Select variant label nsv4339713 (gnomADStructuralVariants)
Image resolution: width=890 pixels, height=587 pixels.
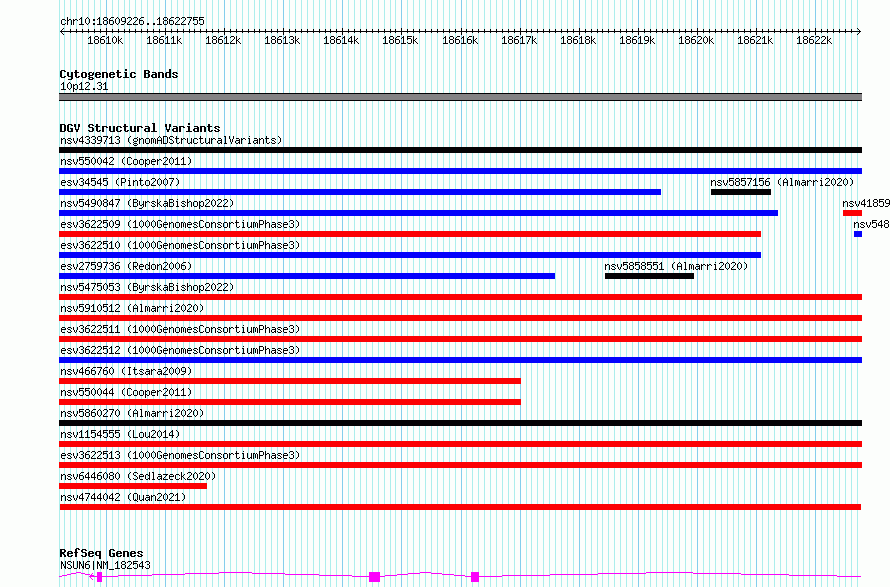171,140
